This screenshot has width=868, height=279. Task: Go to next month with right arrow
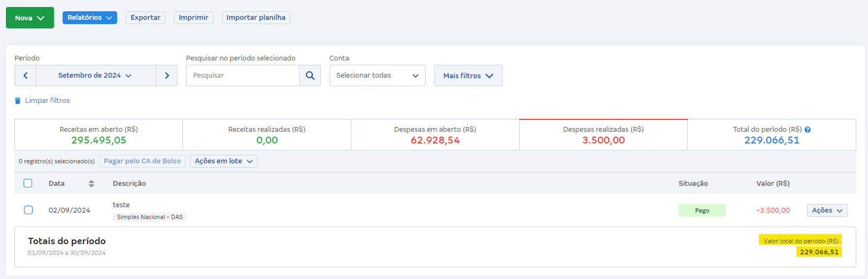[167, 76]
